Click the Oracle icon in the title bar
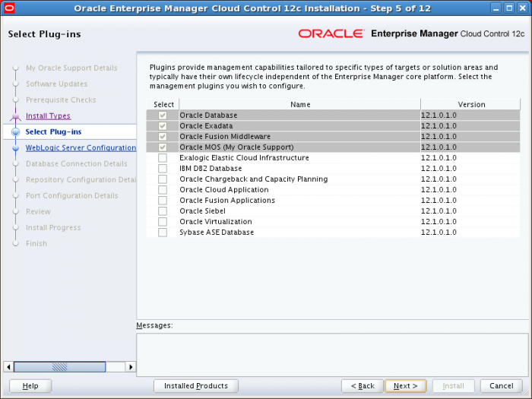 9,8
